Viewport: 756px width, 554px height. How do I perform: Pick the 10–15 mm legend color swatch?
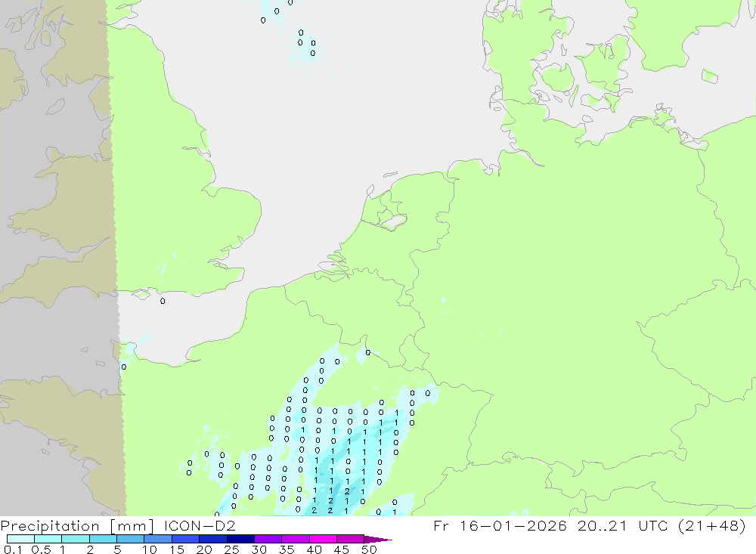click(158, 539)
